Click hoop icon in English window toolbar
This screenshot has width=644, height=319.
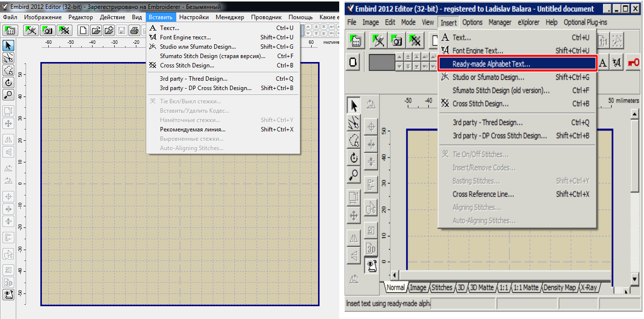click(354, 63)
